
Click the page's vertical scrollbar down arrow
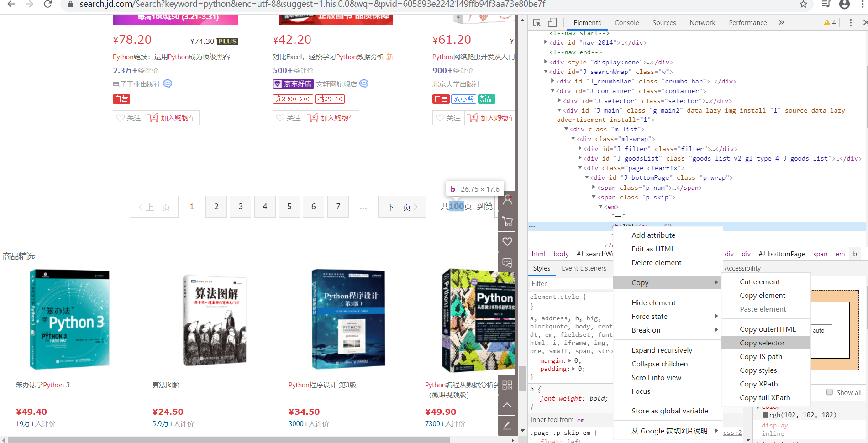click(x=522, y=430)
